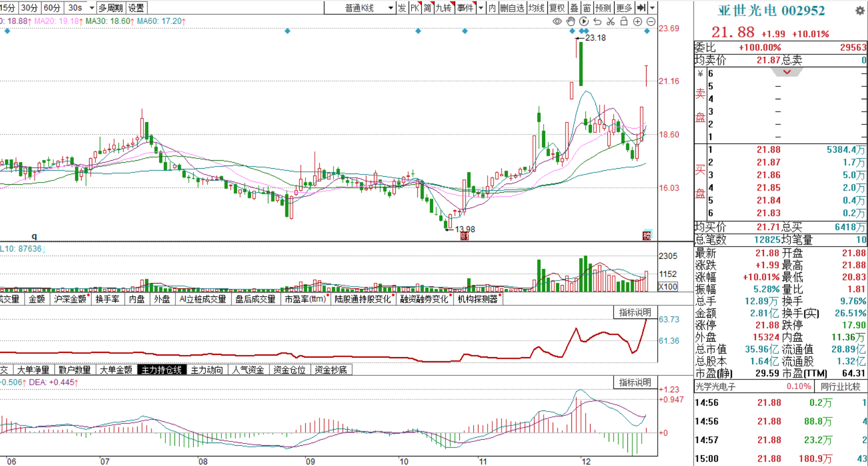
Task: Click the 榜 marker at chart bottom
Action: coord(647,235)
